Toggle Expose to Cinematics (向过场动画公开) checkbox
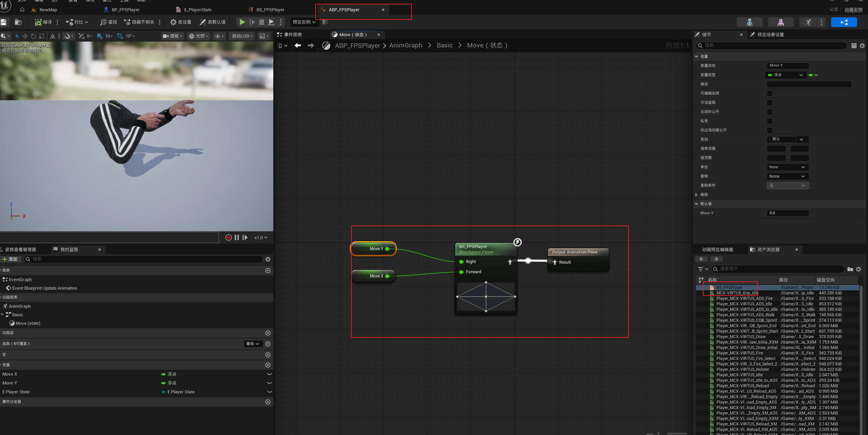This screenshot has height=435, width=868. (770, 130)
